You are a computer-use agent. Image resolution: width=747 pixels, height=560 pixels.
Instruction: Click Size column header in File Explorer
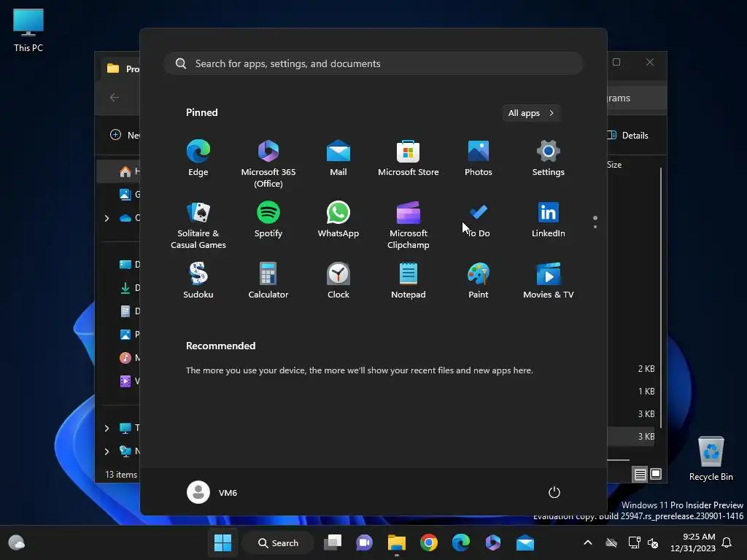(x=614, y=165)
